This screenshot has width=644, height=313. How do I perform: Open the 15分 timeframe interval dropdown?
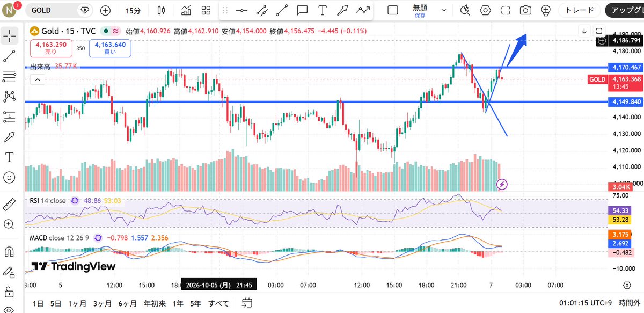pyautogui.click(x=134, y=10)
